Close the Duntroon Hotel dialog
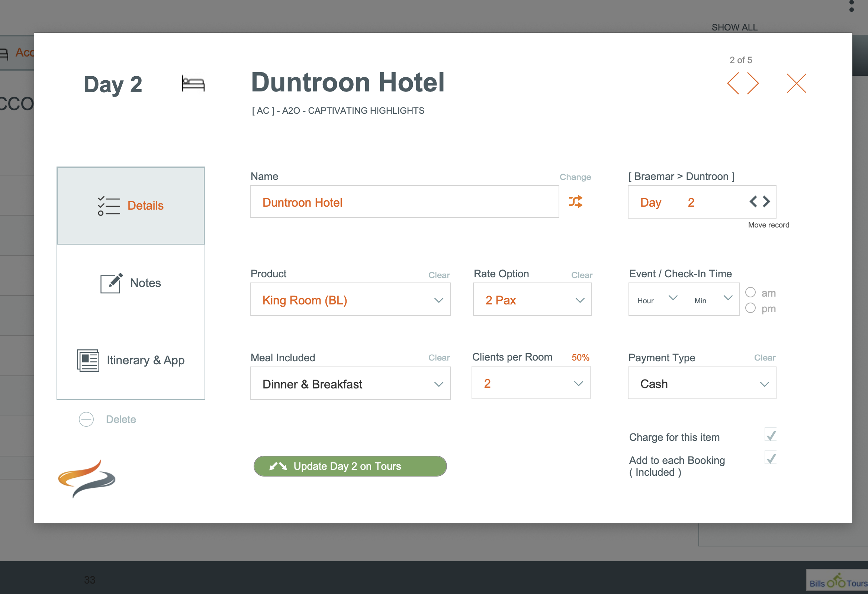The height and width of the screenshot is (594, 868). 796,83
